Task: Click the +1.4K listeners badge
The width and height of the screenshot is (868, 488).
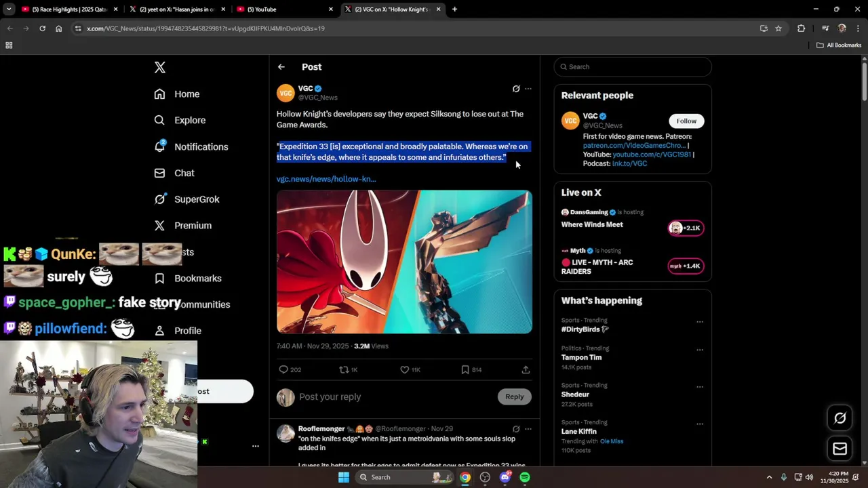Action: (x=686, y=266)
